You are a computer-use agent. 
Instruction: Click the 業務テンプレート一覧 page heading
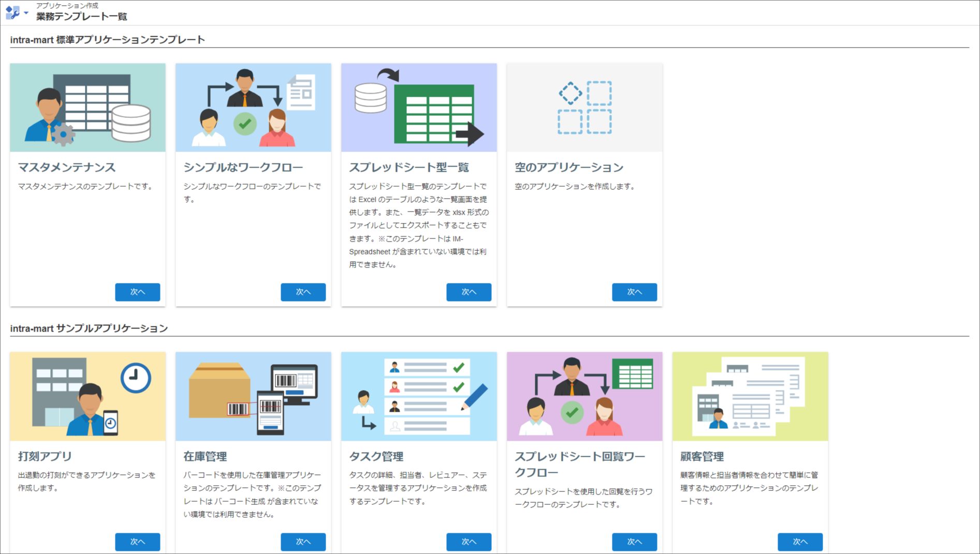(x=82, y=17)
